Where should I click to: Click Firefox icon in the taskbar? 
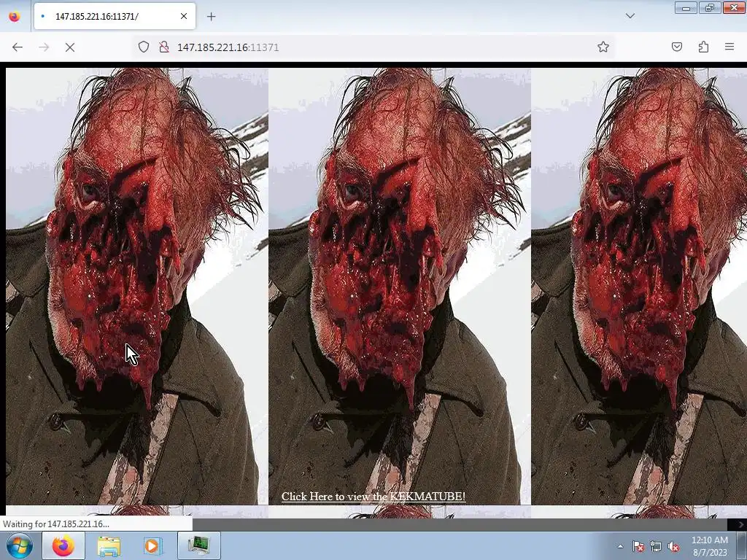(x=64, y=545)
